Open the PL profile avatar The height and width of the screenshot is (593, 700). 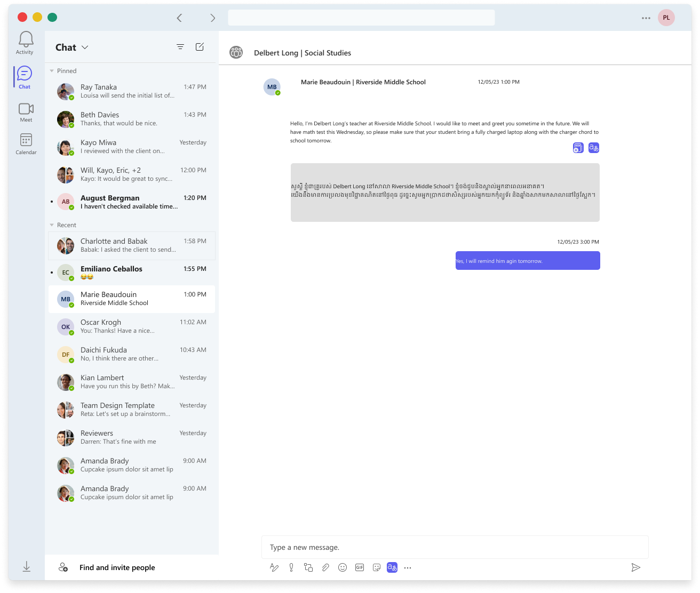(666, 18)
